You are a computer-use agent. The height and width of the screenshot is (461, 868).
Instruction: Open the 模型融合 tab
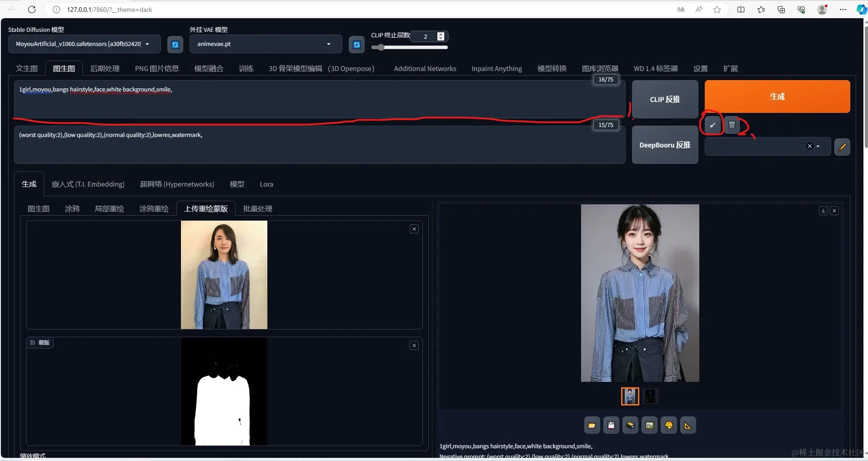click(209, 68)
